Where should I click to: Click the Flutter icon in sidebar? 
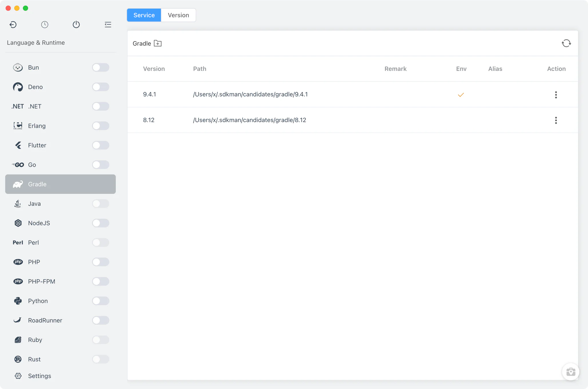pos(18,145)
